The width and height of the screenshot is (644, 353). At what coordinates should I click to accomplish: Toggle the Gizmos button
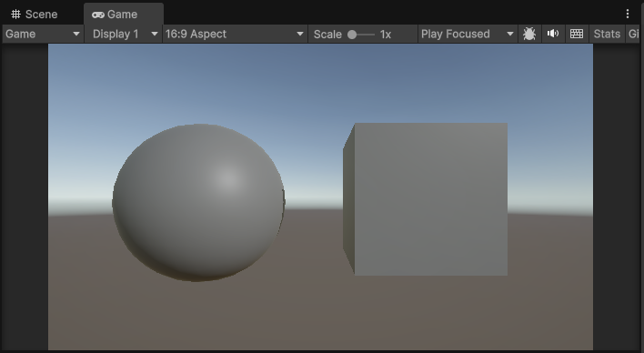[633, 34]
